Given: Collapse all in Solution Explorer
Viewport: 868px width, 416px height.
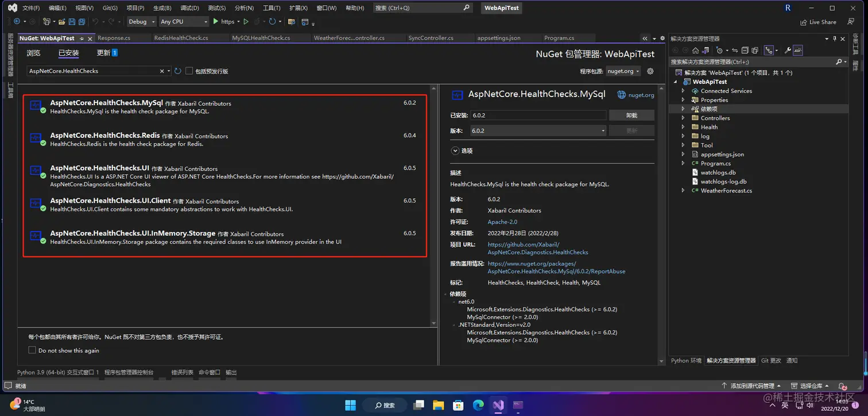Looking at the screenshot, I should click(745, 51).
